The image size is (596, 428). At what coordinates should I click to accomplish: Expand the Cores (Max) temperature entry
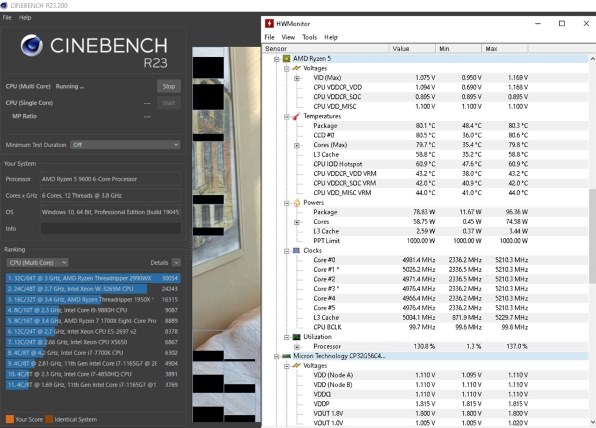click(x=296, y=146)
